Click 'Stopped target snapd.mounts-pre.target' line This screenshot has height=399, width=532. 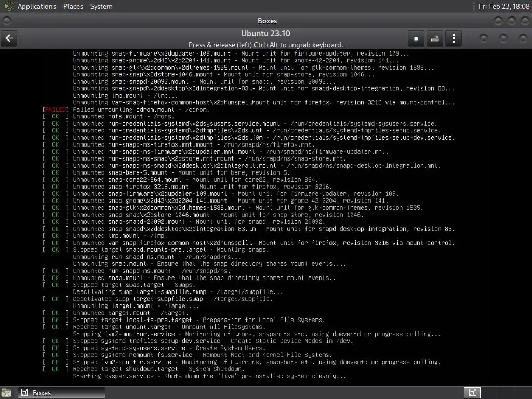(x=170, y=250)
